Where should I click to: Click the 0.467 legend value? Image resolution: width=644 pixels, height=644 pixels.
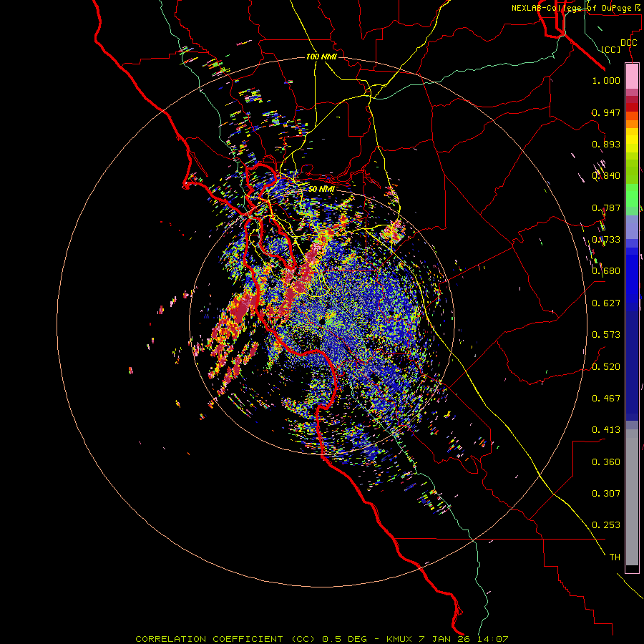pyautogui.click(x=606, y=399)
